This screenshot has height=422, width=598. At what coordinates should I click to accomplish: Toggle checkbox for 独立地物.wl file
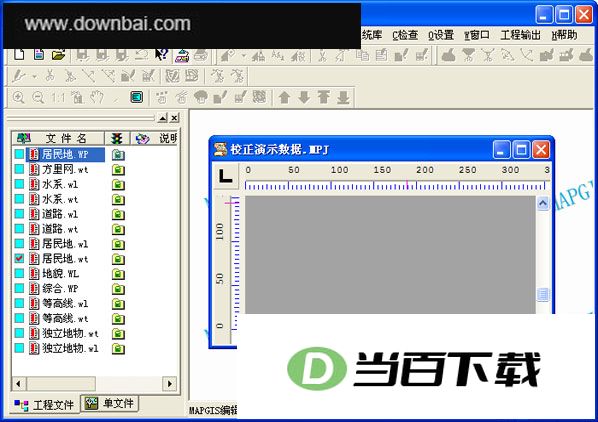19,348
